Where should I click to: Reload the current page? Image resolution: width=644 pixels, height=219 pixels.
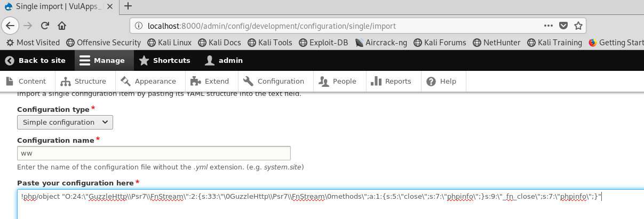[x=45, y=25]
